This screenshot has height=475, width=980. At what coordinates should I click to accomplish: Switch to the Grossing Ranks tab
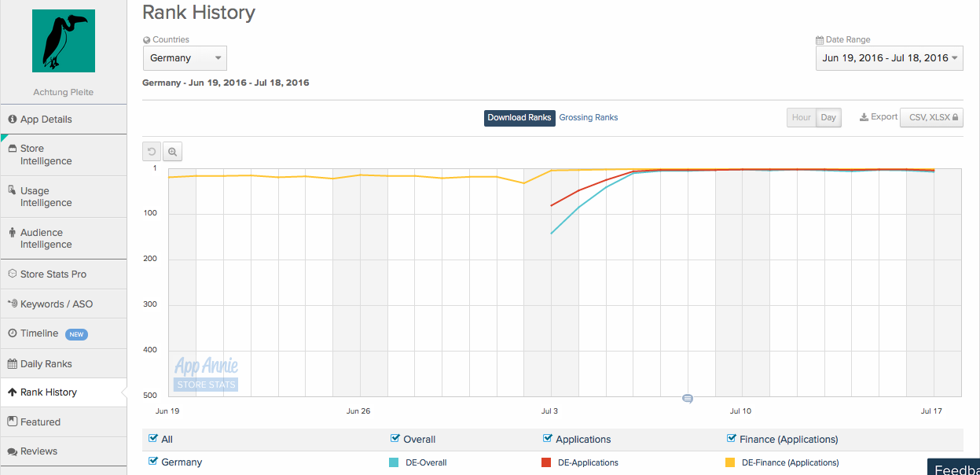tap(588, 118)
